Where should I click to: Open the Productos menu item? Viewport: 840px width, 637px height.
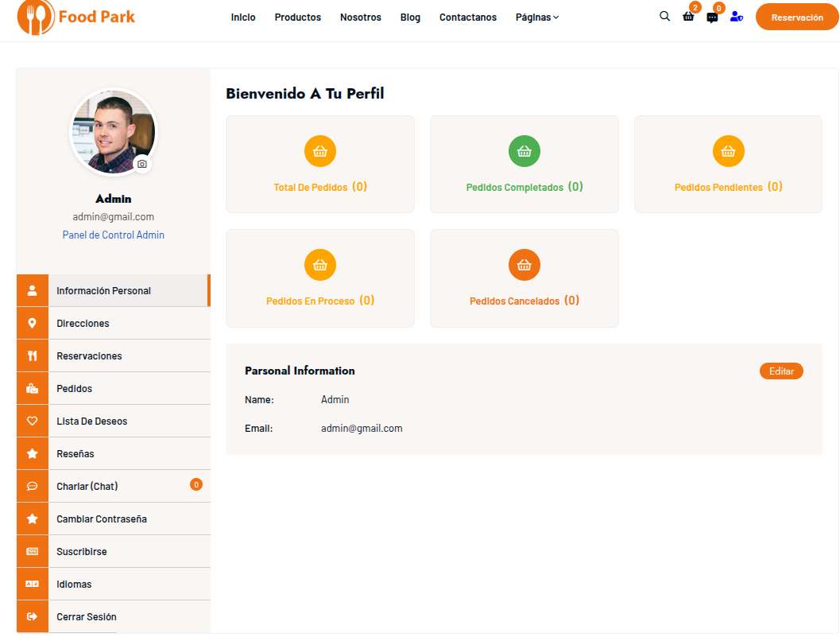click(298, 17)
